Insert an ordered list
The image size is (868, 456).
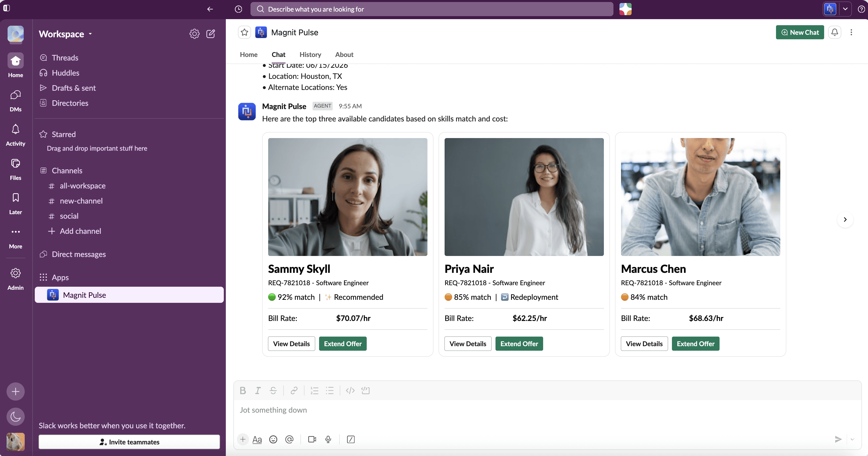314,390
